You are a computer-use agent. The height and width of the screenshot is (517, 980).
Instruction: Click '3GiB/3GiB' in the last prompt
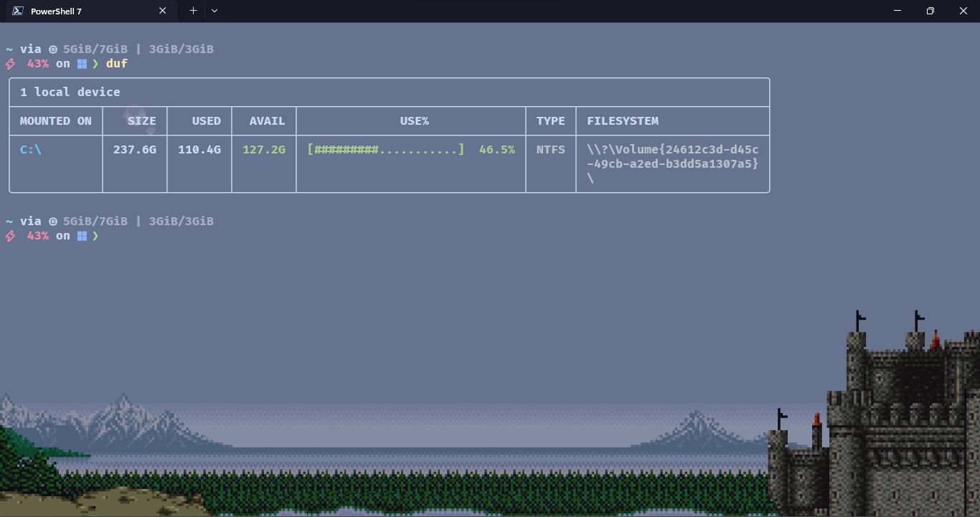pyautogui.click(x=181, y=221)
